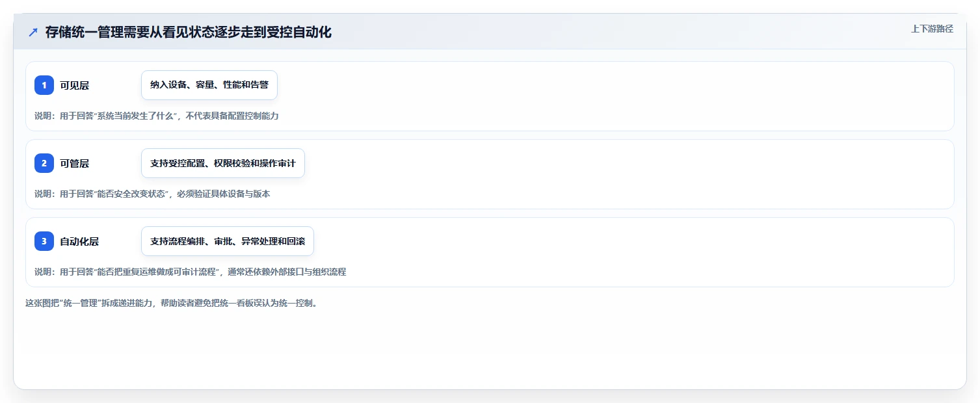Click the 上下游路径 label in the header
This screenshot has width=980, height=403.
(932, 29)
